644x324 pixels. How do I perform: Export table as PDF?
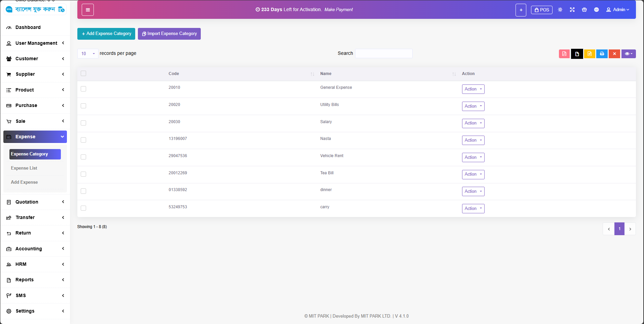(564, 54)
